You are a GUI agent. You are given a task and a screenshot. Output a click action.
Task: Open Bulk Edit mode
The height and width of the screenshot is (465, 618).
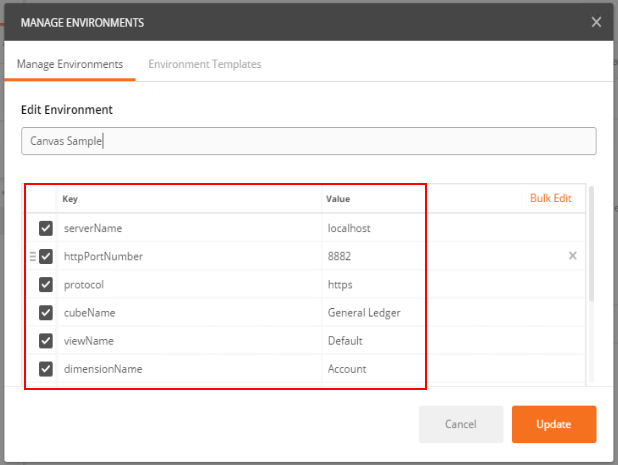550,198
